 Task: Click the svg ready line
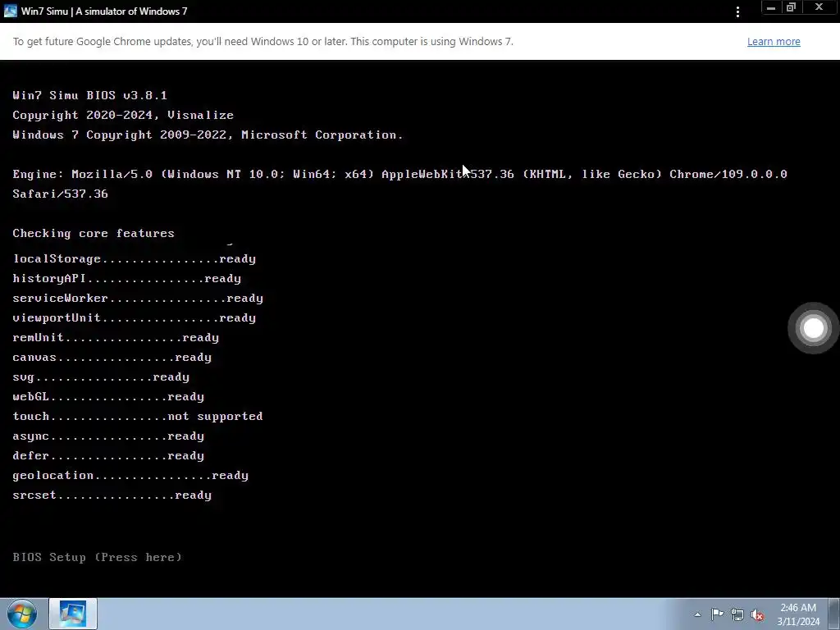click(x=101, y=377)
